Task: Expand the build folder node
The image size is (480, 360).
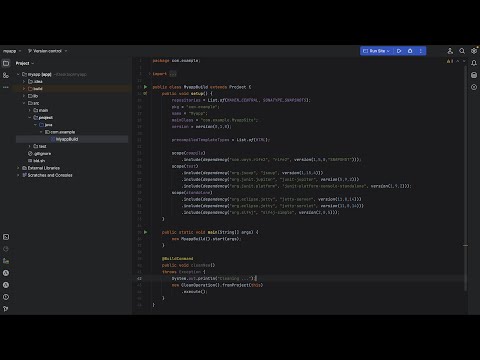Action: (x=24, y=89)
